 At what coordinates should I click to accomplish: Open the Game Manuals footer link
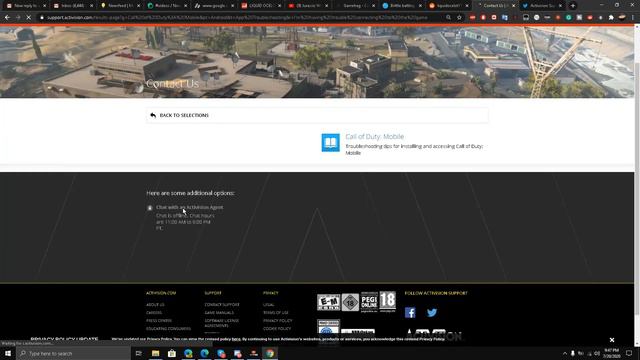tap(219, 313)
